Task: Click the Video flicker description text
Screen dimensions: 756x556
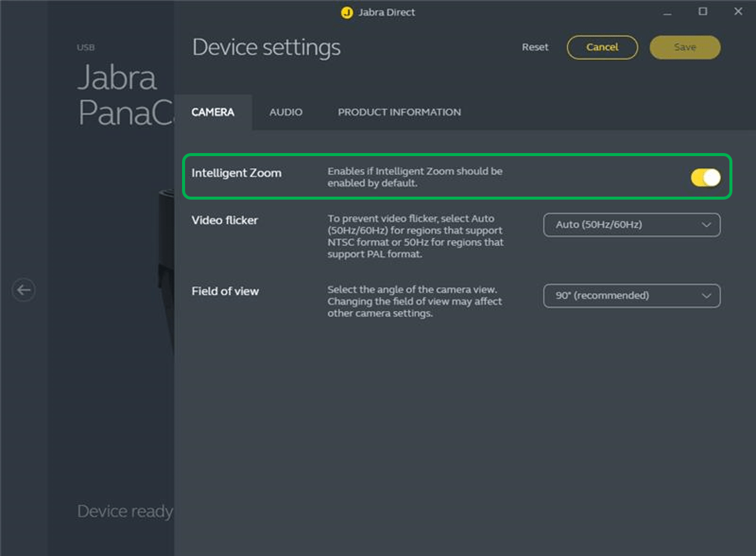Action: (x=415, y=237)
